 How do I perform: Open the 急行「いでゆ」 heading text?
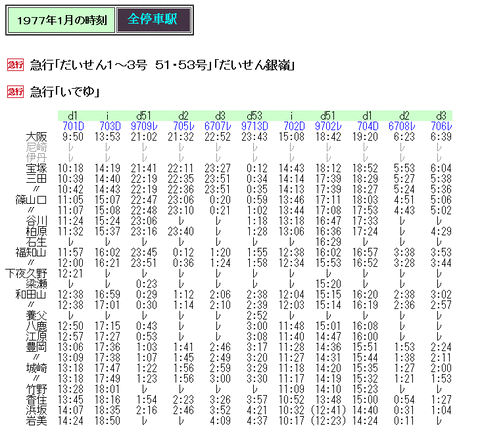tap(65, 92)
